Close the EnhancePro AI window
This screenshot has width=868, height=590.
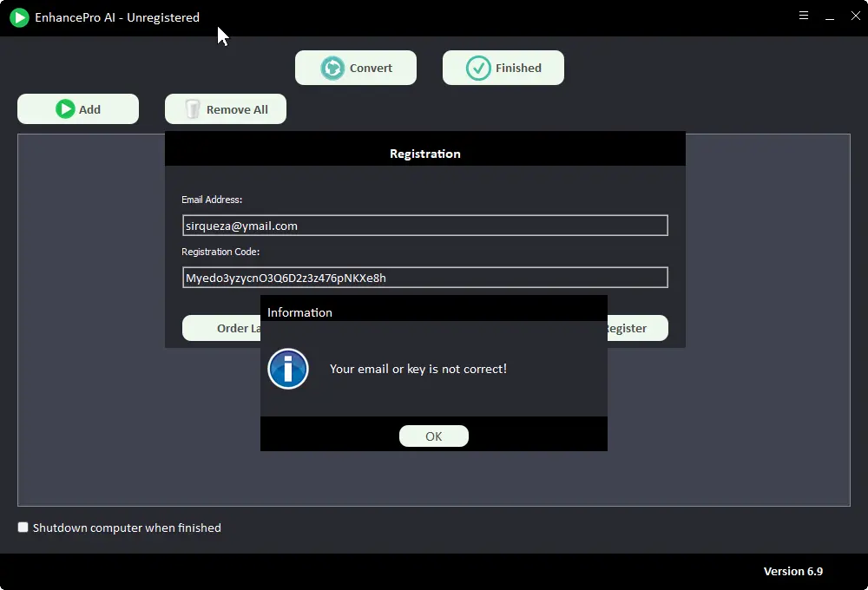pos(855,16)
